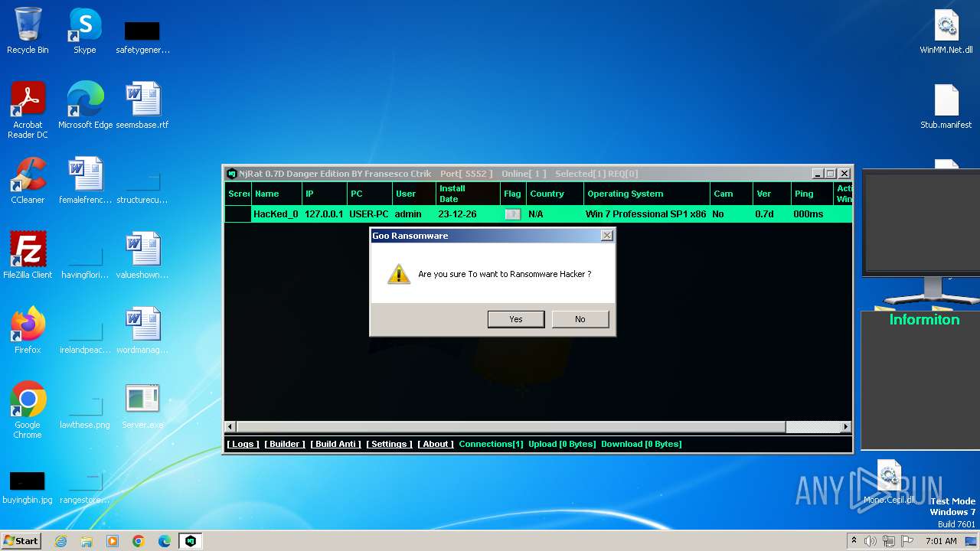Open the About menu link
Viewport: 980px width, 551px height.
point(436,444)
